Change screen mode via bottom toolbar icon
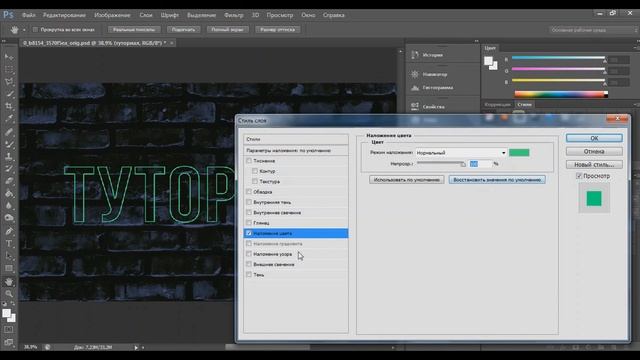The height and width of the screenshot is (360, 640). [x=9, y=342]
